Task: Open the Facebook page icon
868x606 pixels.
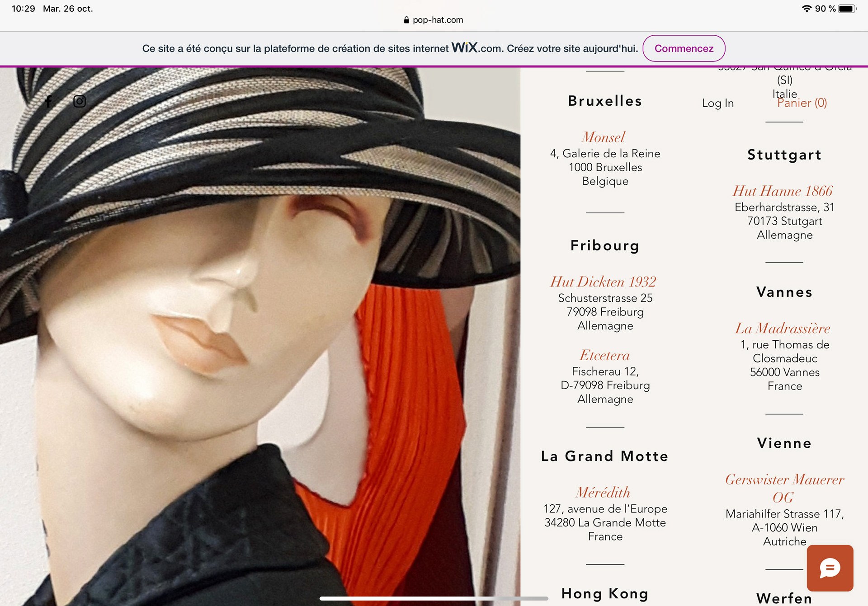Action: (x=48, y=102)
